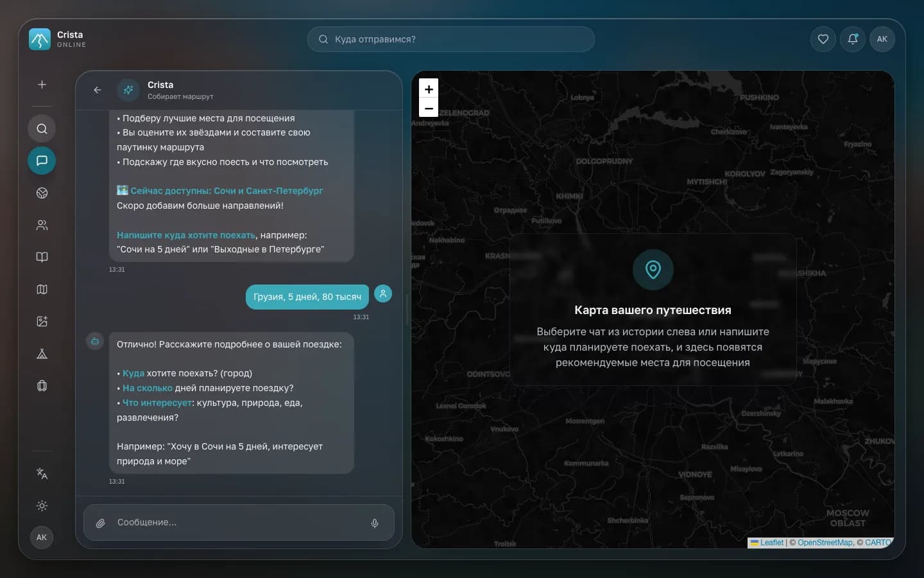
Task: Click the user avatar beside the Грузия message
Action: pos(383,293)
